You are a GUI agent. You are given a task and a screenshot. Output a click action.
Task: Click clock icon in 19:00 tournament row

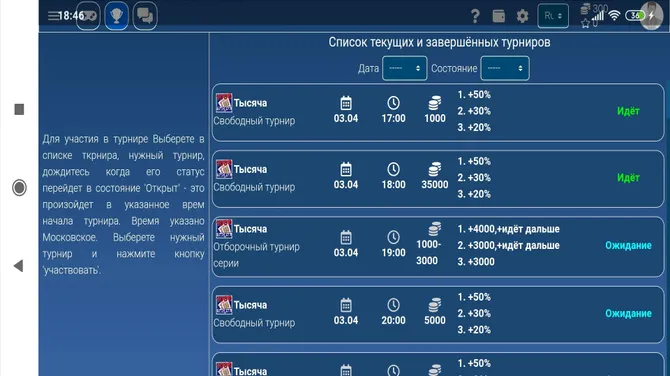[x=393, y=237]
